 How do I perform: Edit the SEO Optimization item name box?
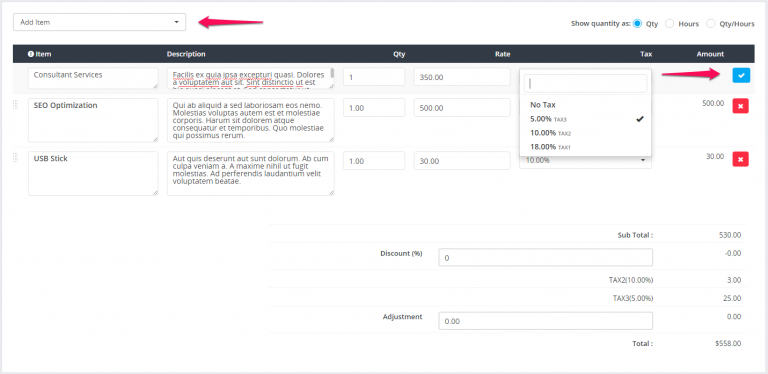coord(93,120)
